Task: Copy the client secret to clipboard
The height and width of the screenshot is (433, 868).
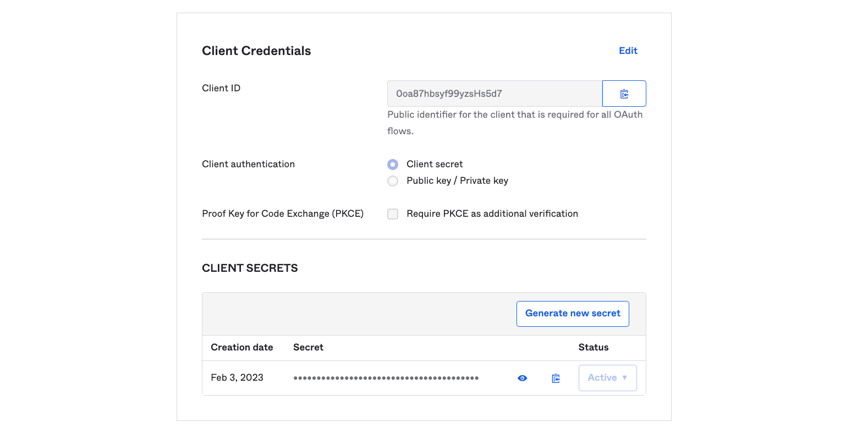Action: tap(556, 378)
